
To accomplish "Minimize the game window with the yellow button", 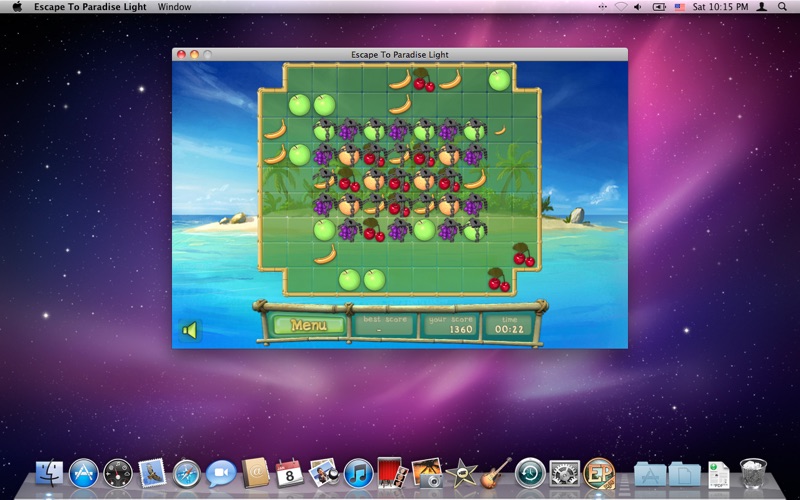I will coord(194,55).
